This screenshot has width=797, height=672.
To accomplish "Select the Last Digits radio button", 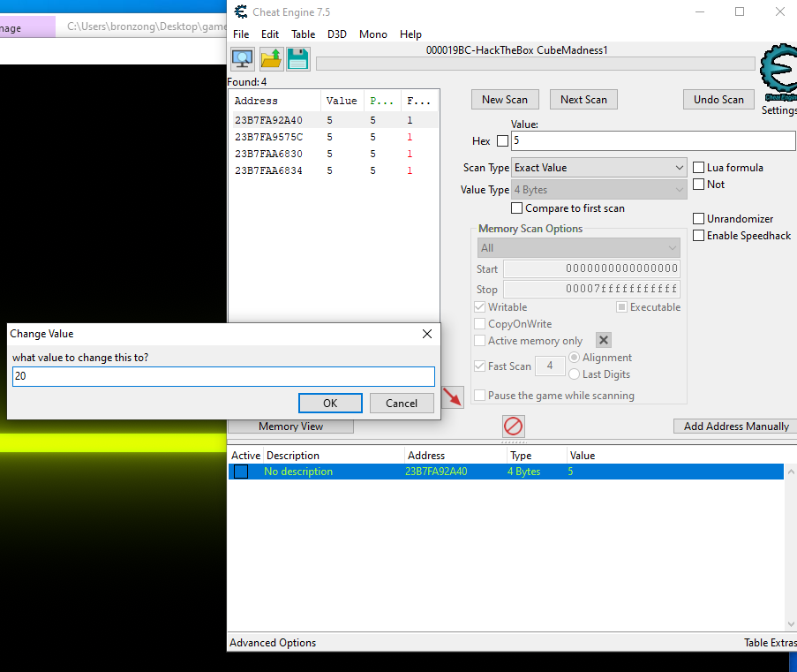I will pyautogui.click(x=574, y=374).
